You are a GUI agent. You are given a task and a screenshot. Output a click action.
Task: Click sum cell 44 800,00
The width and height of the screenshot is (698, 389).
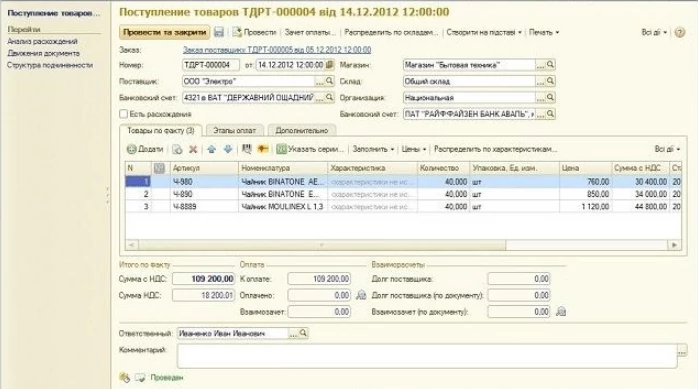point(641,207)
